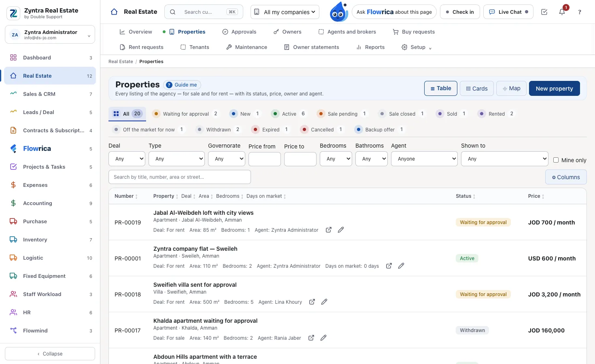Viewport: 595px width, 364px height.
Task: Open the Governorate filter dropdown
Action: pyautogui.click(x=227, y=159)
